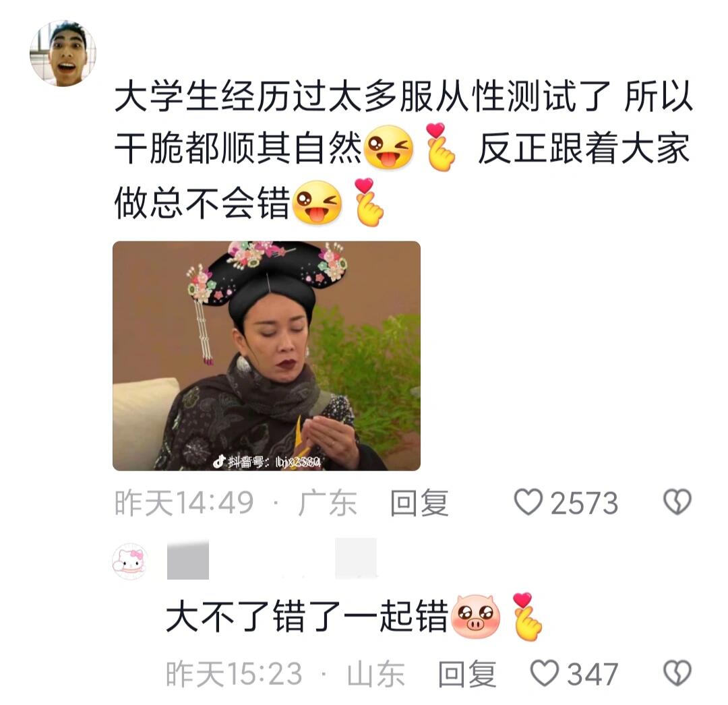
Task: Tap the 广东 location label
Action: click(x=328, y=503)
